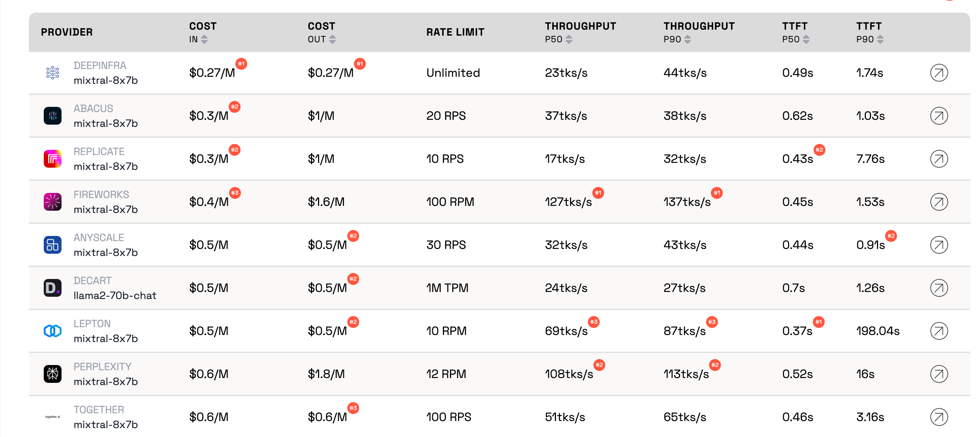
Task: Open the Abacus row arrow link
Action: 938,116
